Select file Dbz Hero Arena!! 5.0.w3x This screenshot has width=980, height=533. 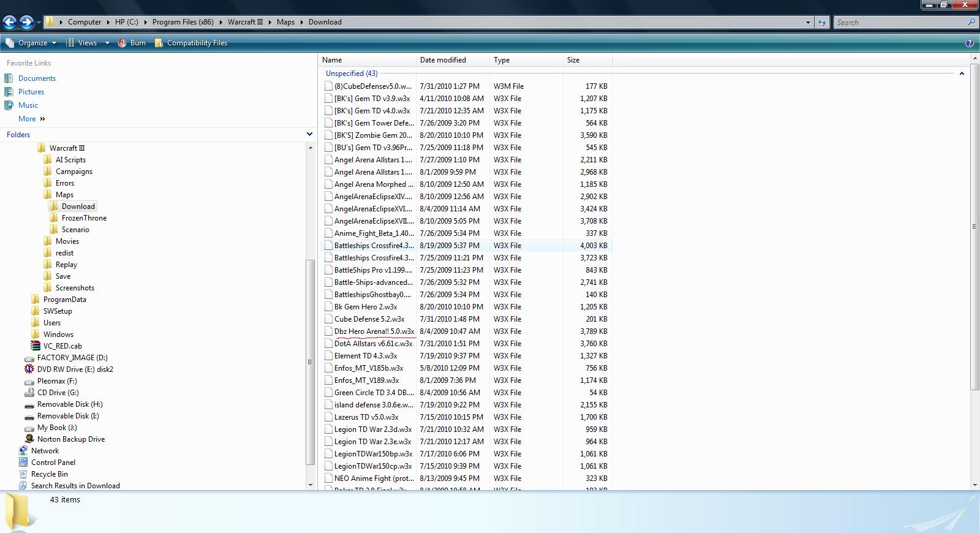coord(374,331)
